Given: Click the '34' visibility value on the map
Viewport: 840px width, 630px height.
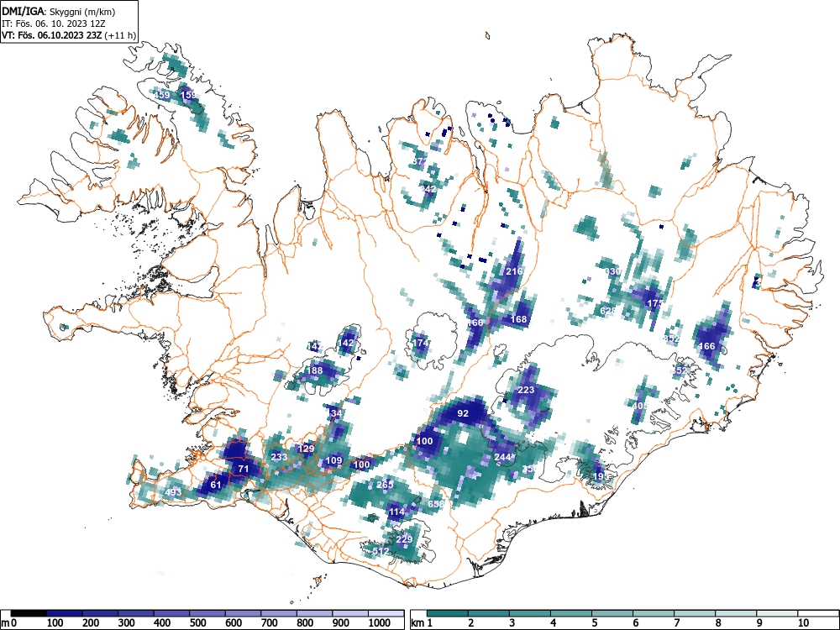Looking at the screenshot, I should pyautogui.click(x=337, y=413).
